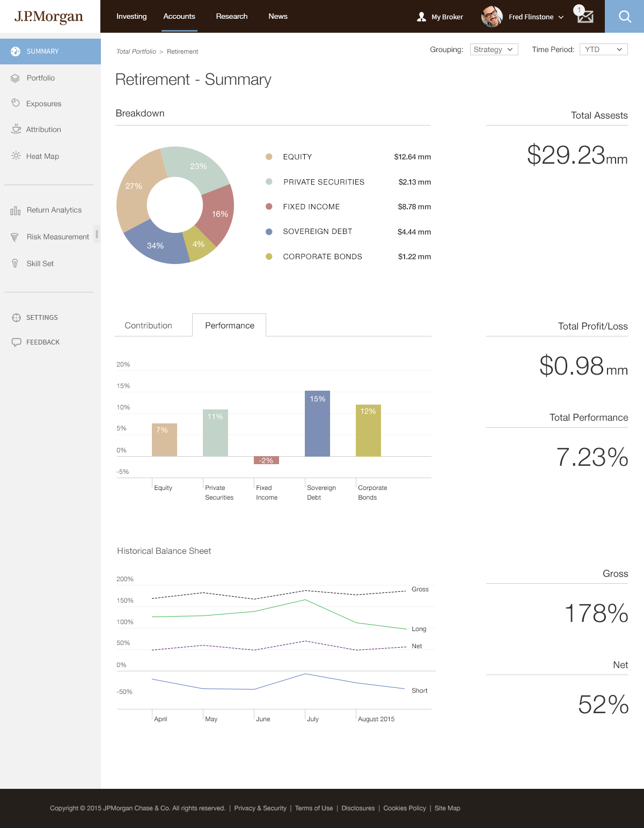Select the Skill Set lightbulb icon
Screen dimensions: 644x828
[15, 263]
